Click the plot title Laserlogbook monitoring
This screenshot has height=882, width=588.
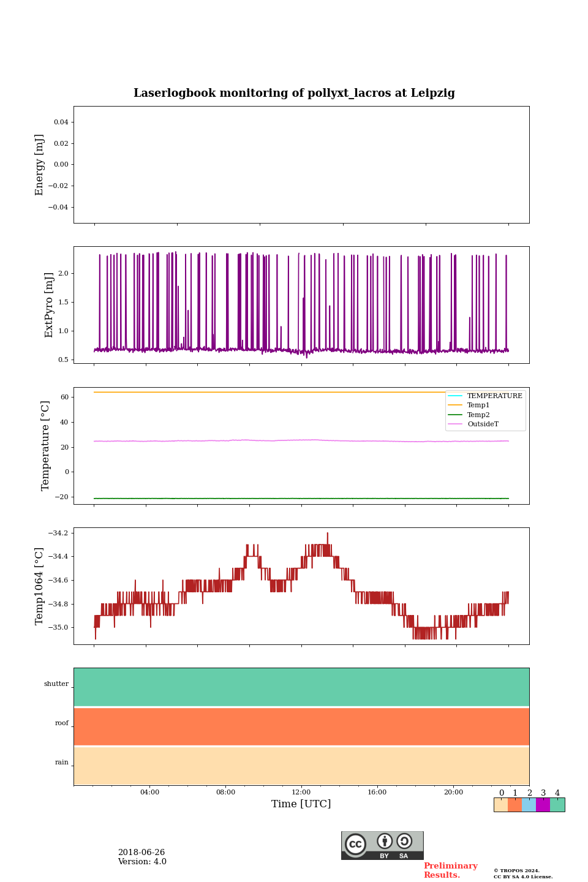pyautogui.click(x=294, y=93)
